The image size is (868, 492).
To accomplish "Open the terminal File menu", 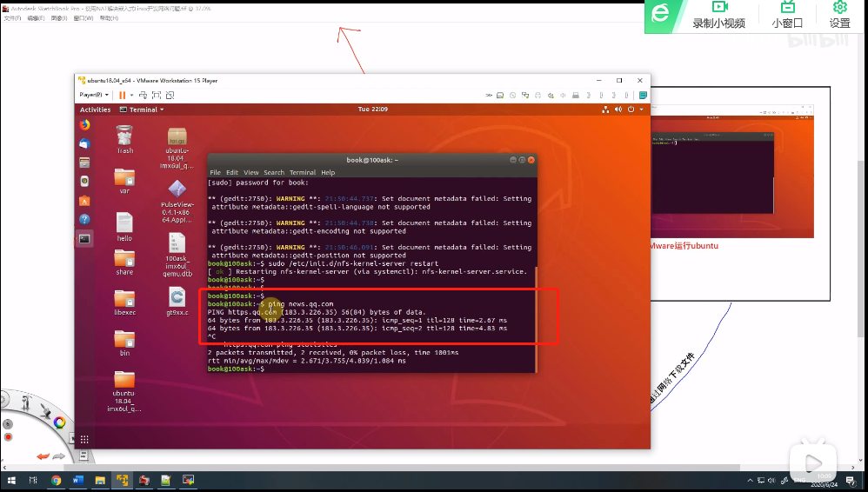I will (216, 173).
